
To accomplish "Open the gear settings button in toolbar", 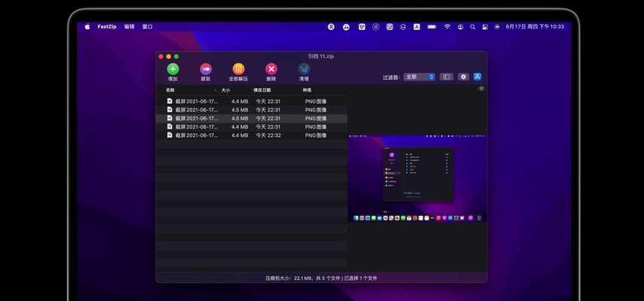I will (x=463, y=77).
